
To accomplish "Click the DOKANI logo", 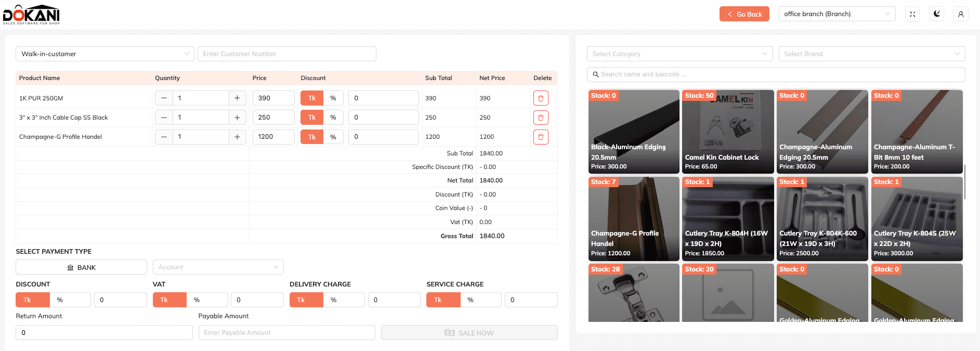I will tap(31, 15).
